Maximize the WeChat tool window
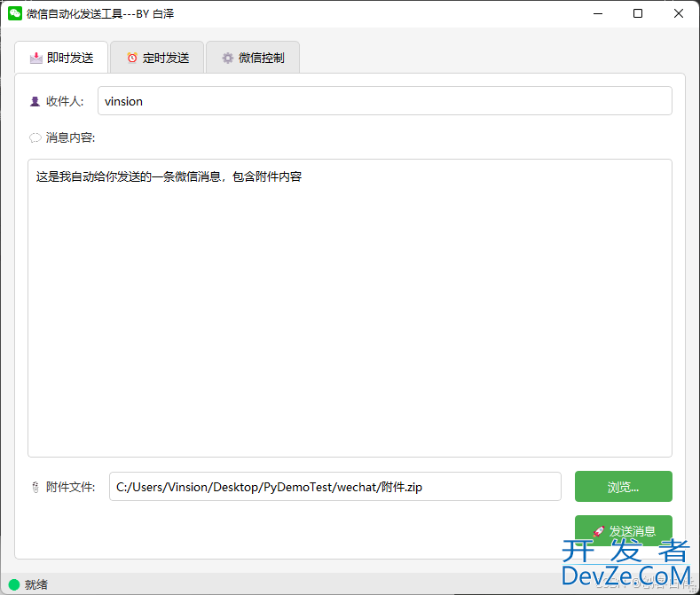This screenshot has width=700, height=595. (638, 13)
